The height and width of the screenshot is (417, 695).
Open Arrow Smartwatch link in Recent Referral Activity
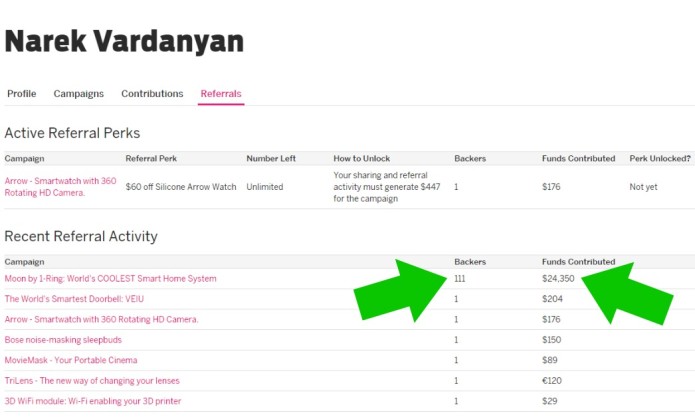[101, 319]
